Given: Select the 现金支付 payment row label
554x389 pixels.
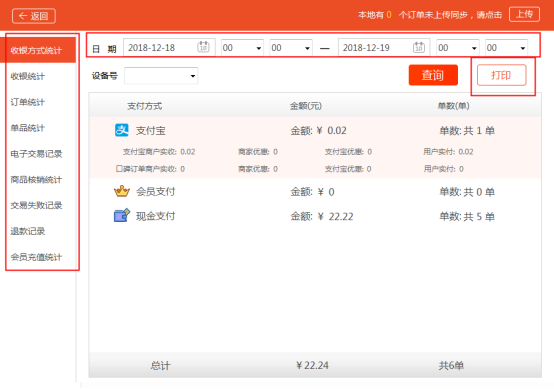Looking at the screenshot, I should click(155, 216).
